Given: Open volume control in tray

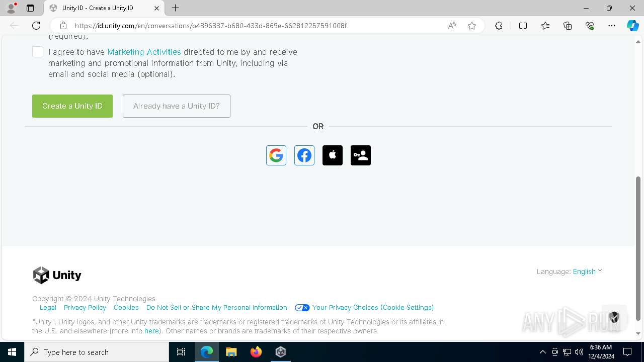Looking at the screenshot, I should tap(579, 352).
